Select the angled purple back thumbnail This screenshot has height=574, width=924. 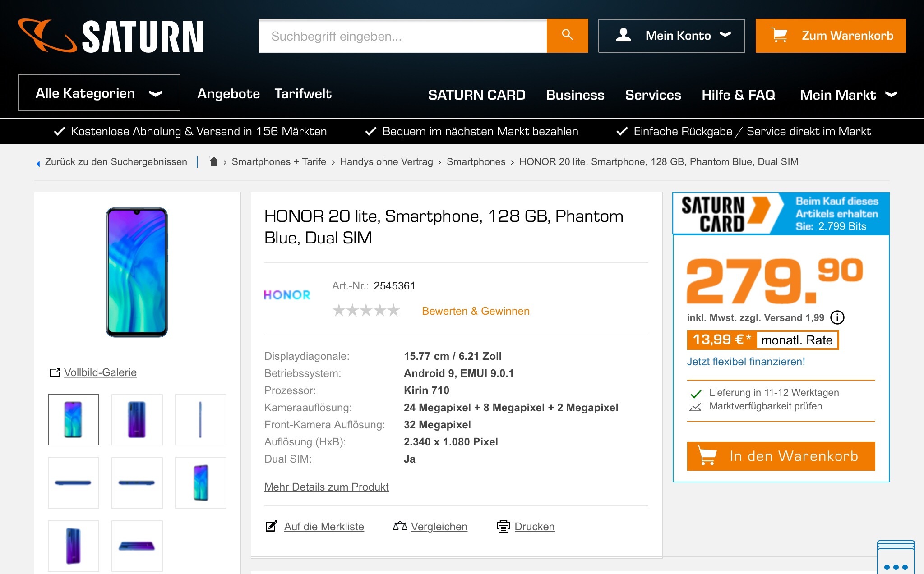click(x=74, y=546)
